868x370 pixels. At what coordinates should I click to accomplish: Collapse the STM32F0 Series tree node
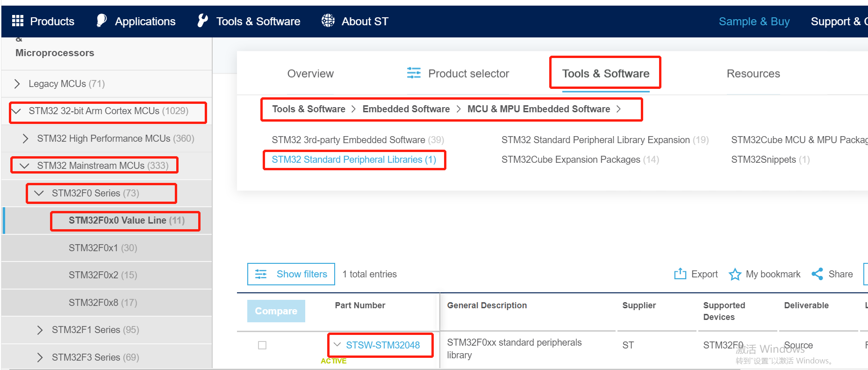[39, 193]
